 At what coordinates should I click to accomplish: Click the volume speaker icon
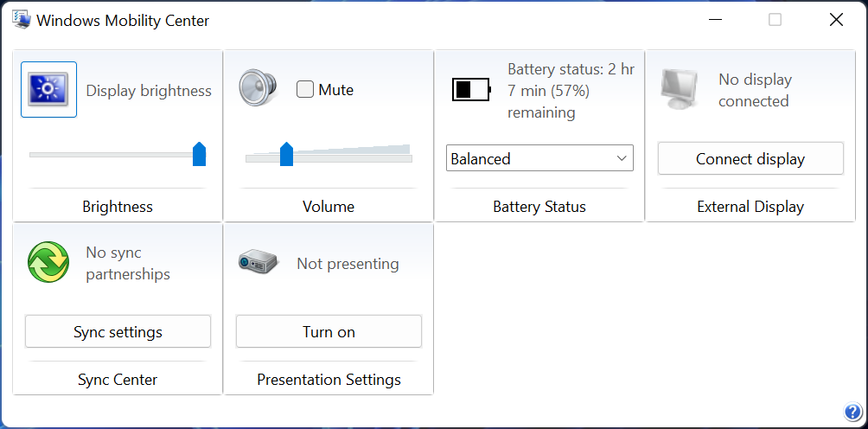tap(258, 89)
